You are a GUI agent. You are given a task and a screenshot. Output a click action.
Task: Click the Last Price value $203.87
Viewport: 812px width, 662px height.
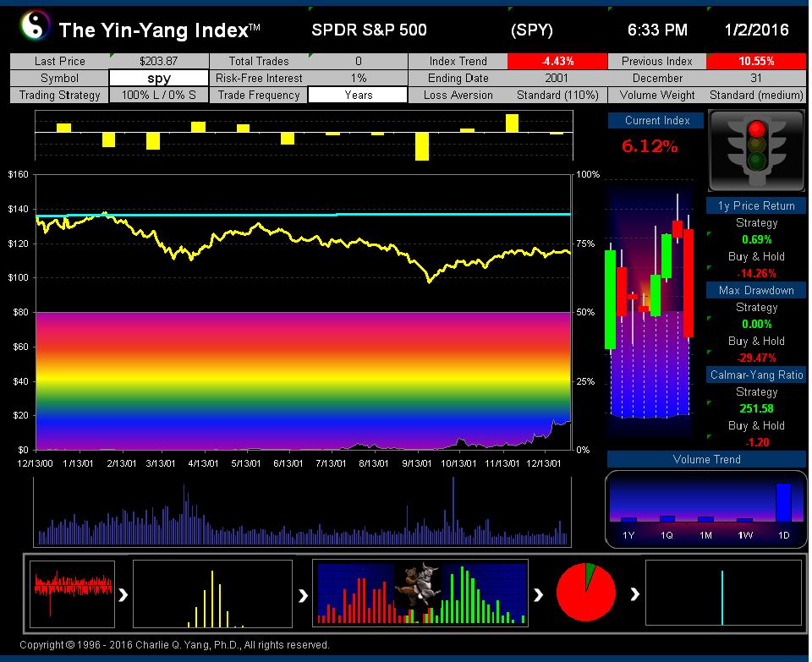click(x=159, y=61)
